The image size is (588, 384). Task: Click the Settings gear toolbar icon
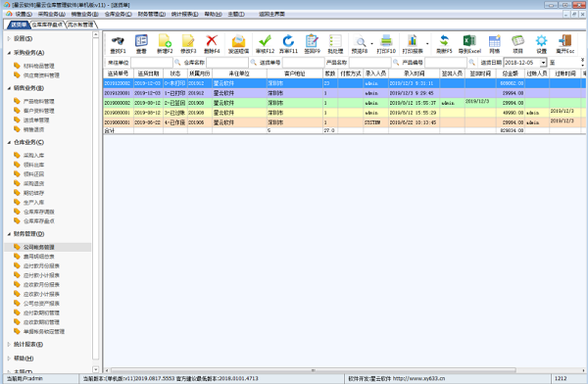click(x=541, y=41)
